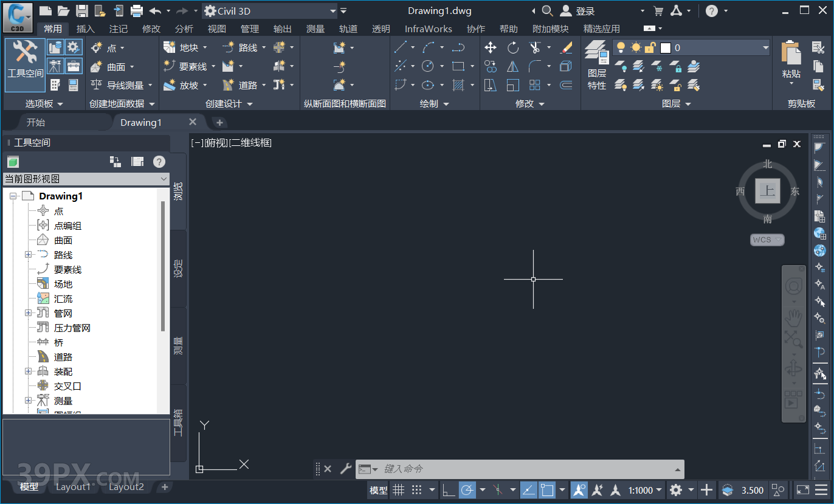This screenshot has width=834, height=504.
Task: Expand the 装配 (Assemblies) tree node
Action: (28, 371)
